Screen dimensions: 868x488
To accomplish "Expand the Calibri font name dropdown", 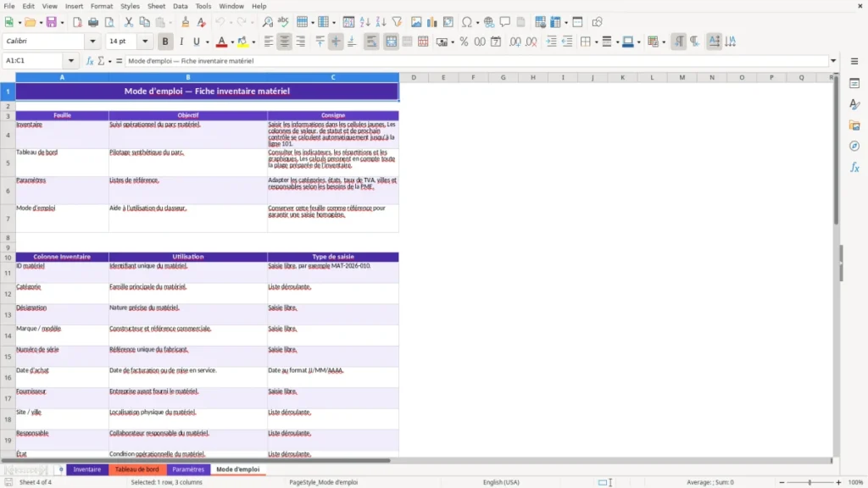I will coord(92,41).
